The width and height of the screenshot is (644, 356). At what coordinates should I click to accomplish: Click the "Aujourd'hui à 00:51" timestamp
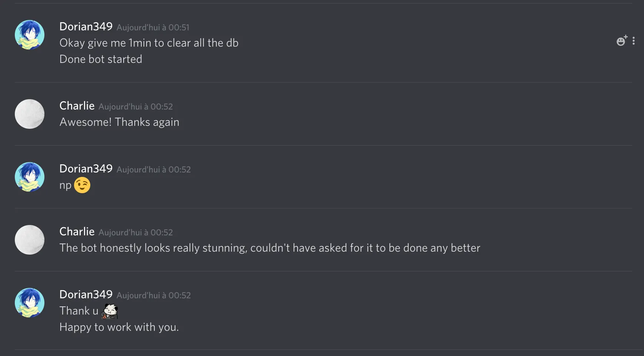[x=153, y=27]
